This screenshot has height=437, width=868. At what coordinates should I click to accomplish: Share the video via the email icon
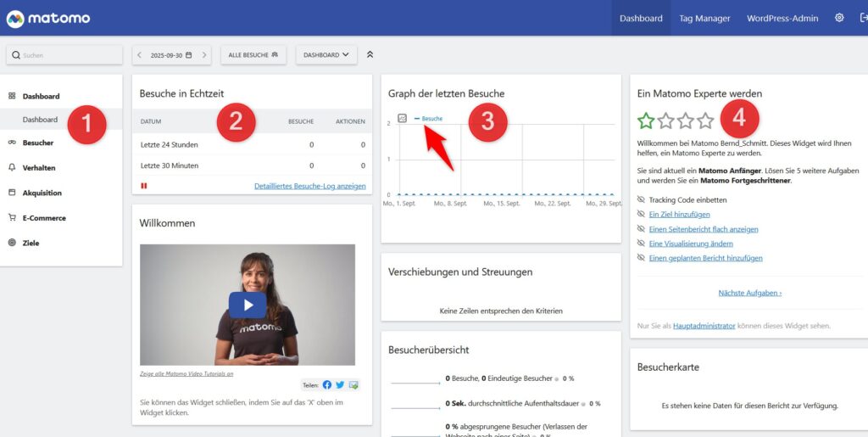353,384
